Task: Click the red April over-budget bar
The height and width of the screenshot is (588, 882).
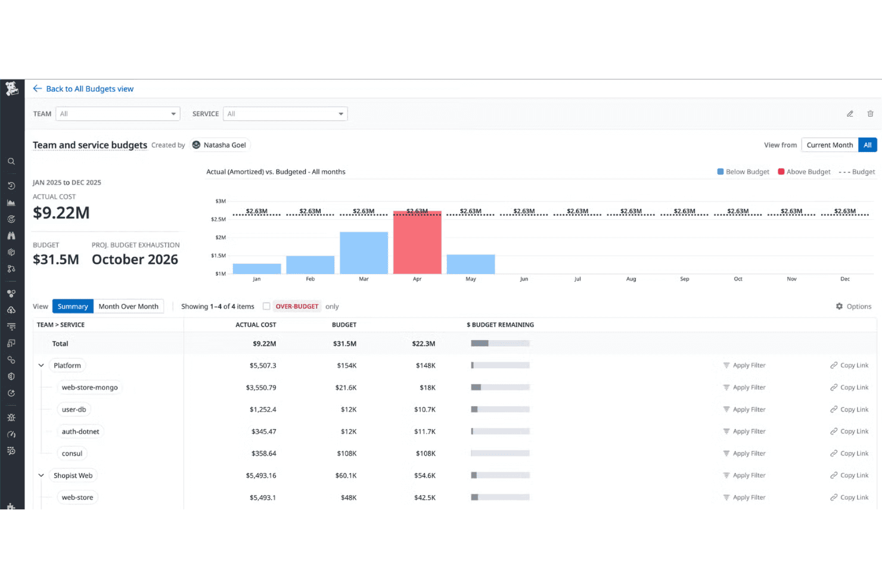Action: point(417,242)
